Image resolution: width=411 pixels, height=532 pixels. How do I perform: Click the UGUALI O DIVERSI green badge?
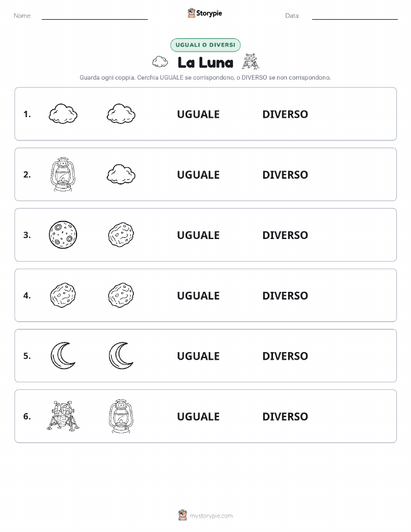[205, 45]
